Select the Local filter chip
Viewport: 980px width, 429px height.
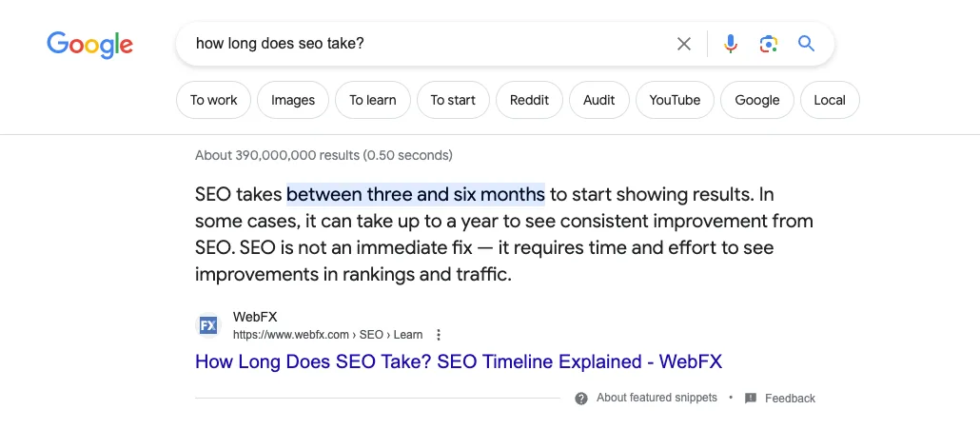830,100
